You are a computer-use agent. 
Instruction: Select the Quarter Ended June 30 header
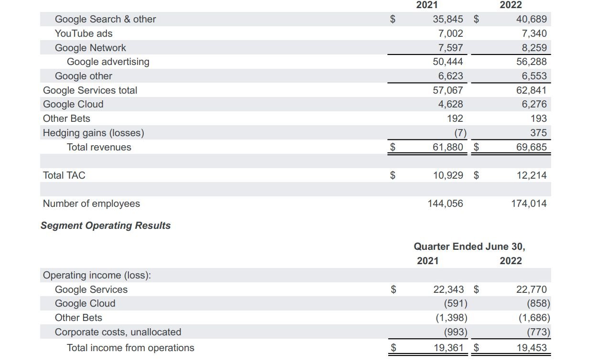tap(469, 246)
